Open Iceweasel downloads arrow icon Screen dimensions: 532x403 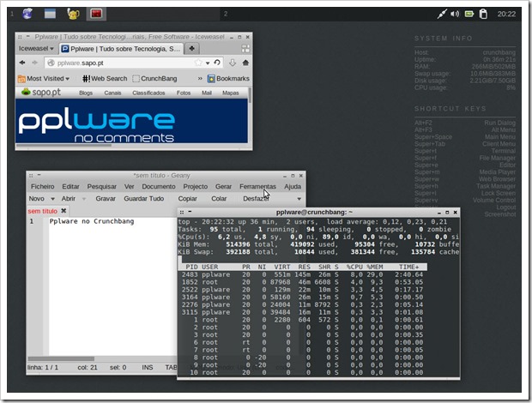(x=233, y=63)
